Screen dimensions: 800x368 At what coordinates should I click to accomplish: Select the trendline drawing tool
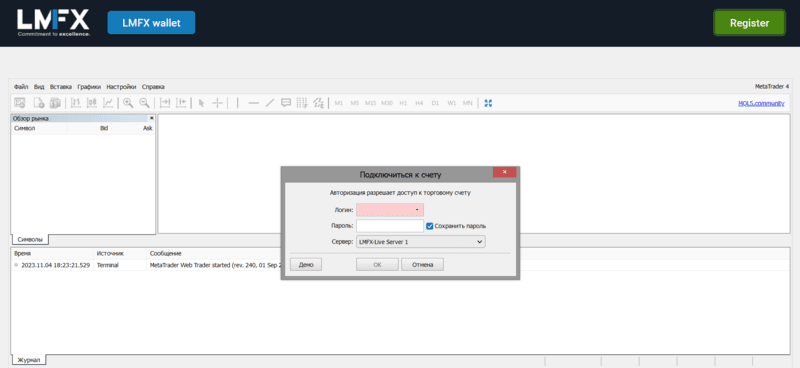[270, 103]
